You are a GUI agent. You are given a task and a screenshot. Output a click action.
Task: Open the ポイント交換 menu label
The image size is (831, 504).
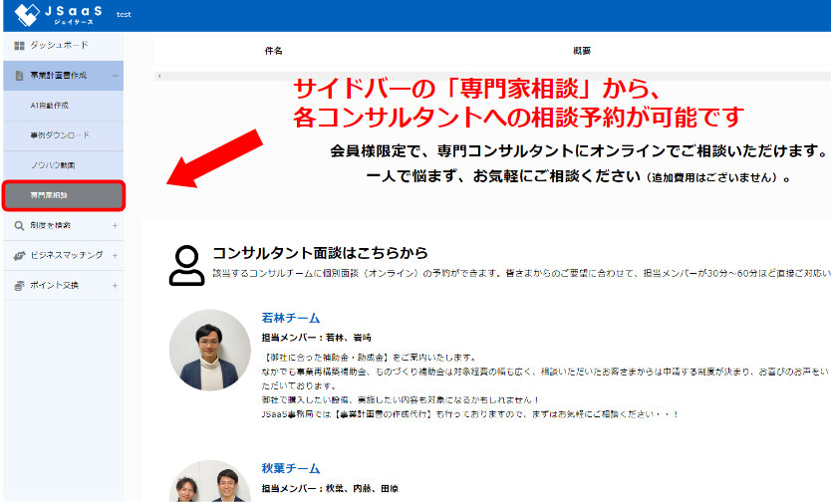point(55,285)
